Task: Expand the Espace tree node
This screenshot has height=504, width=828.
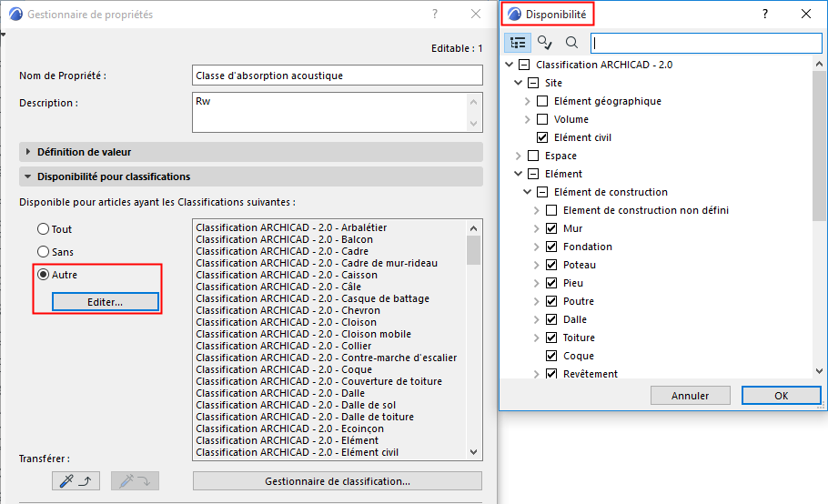Action: pyautogui.click(x=519, y=156)
